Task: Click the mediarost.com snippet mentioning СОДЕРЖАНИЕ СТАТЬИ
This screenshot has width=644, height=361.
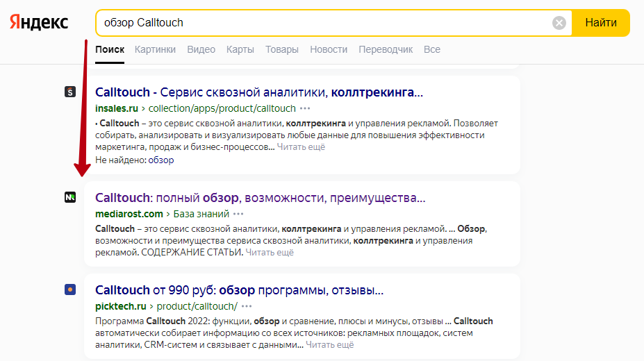Action: (x=291, y=240)
